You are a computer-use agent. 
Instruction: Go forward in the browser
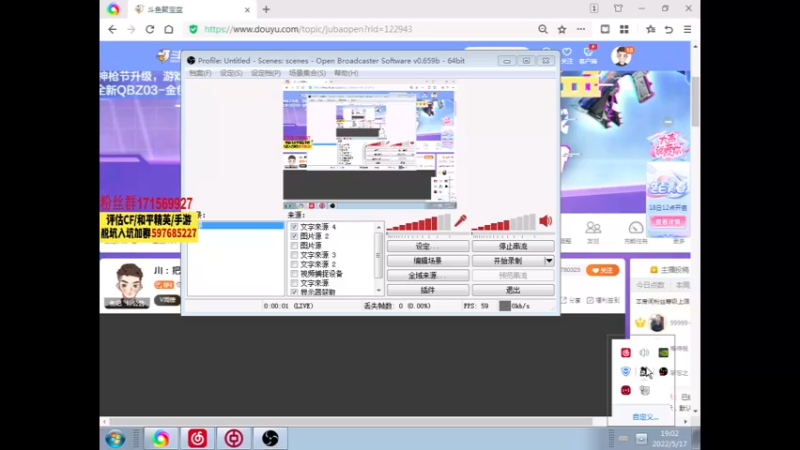(x=131, y=29)
